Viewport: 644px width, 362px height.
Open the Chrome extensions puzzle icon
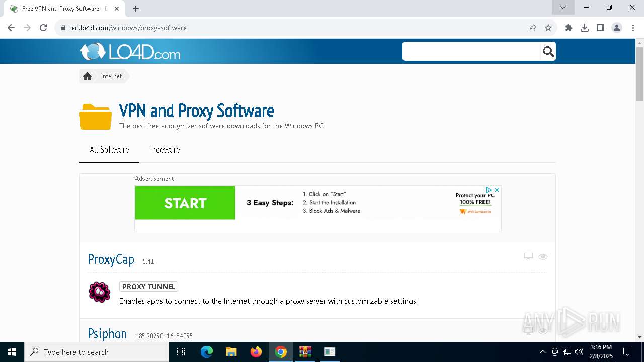coord(569,28)
